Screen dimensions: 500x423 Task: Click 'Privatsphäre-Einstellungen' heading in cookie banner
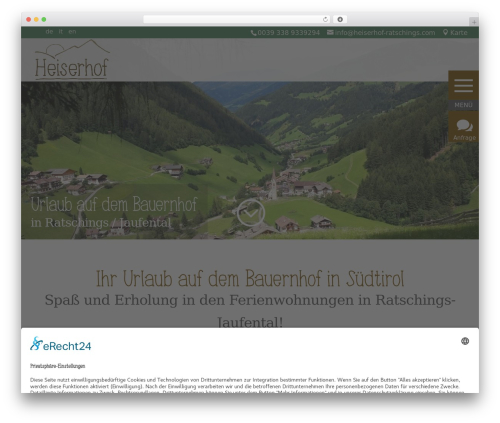point(57,366)
